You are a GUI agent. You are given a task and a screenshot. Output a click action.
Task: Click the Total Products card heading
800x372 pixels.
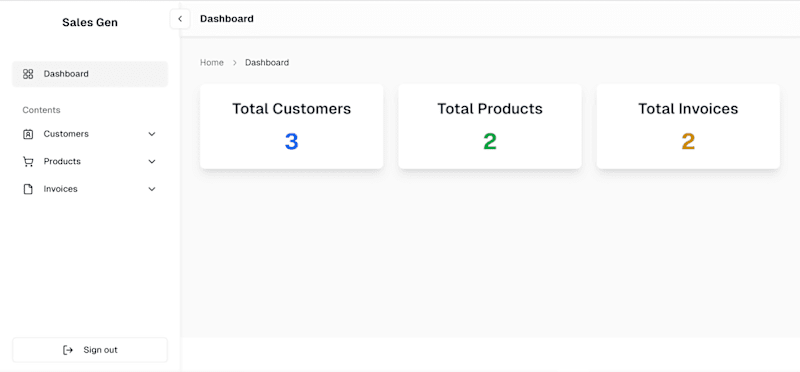tap(490, 109)
